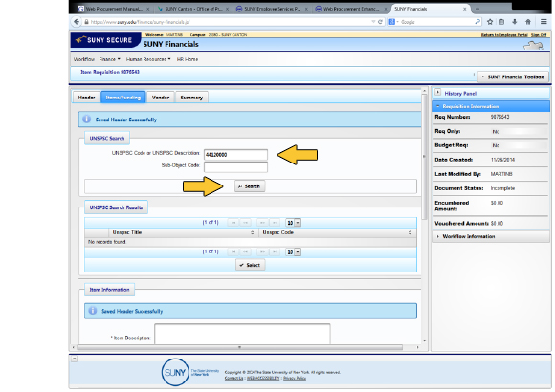555x392 pixels.
Task: Open the Workflow menu item
Action: (x=84, y=59)
